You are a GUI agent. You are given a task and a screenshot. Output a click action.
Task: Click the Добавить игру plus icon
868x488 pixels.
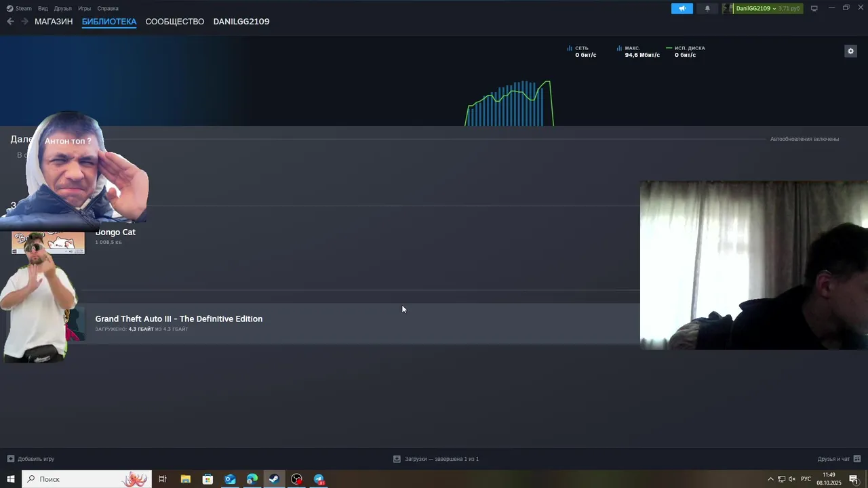tap(10, 459)
